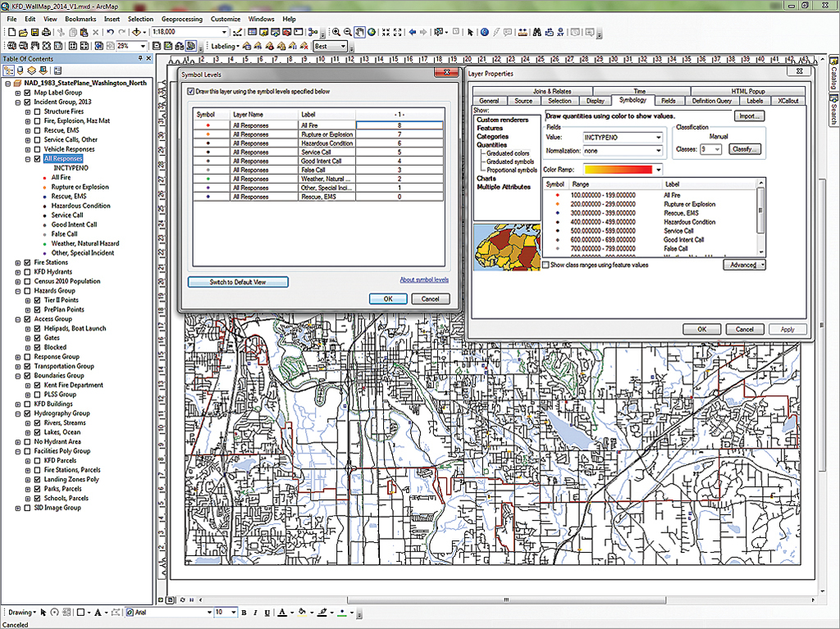Switch to the Definition Query tab
The width and height of the screenshot is (840, 629).
[x=710, y=101]
